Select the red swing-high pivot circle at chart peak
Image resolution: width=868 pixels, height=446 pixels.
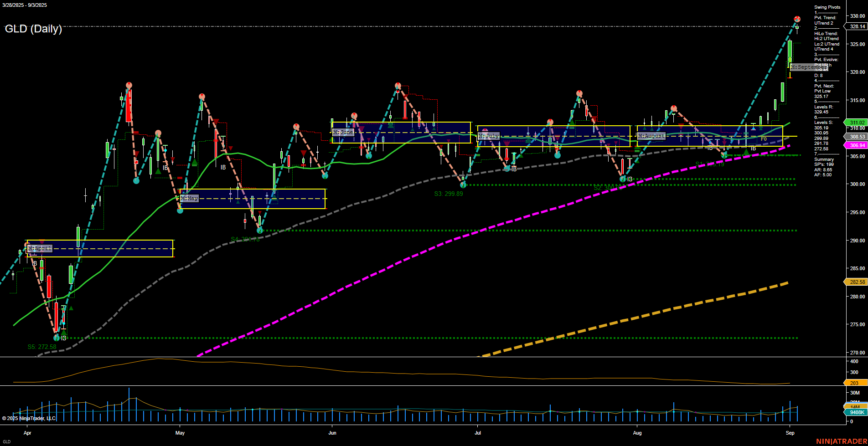point(798,19)
